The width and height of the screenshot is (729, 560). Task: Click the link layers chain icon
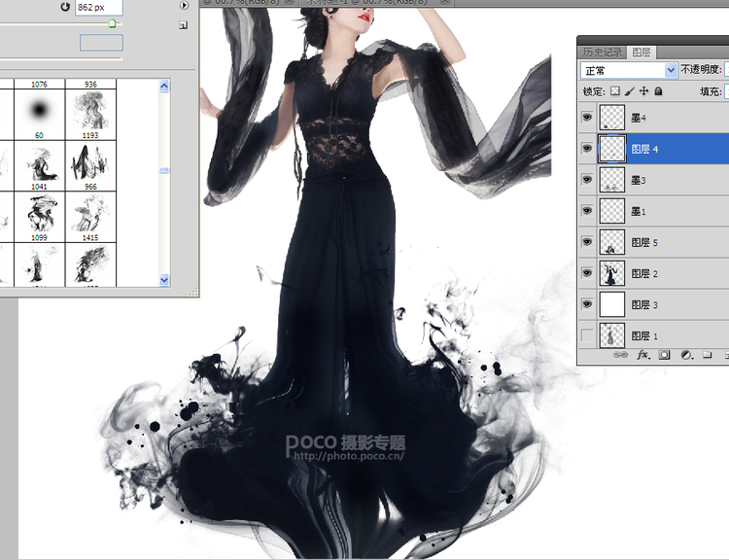click(x=620, y=355)
